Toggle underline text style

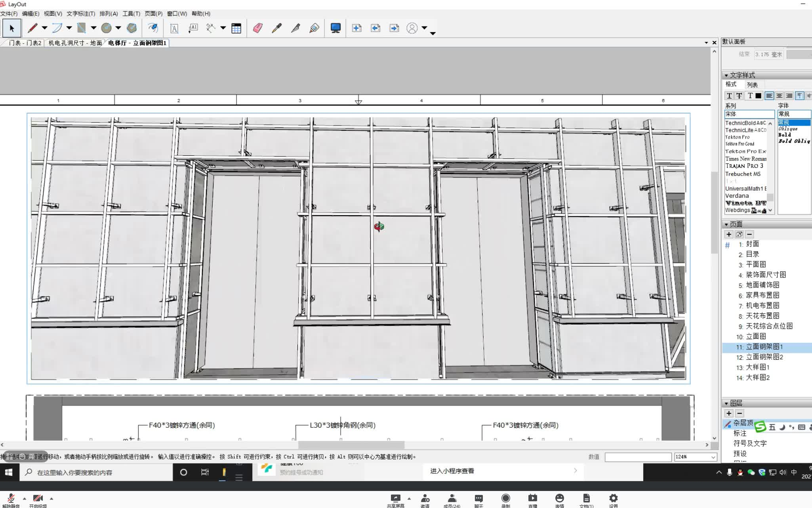729,95
